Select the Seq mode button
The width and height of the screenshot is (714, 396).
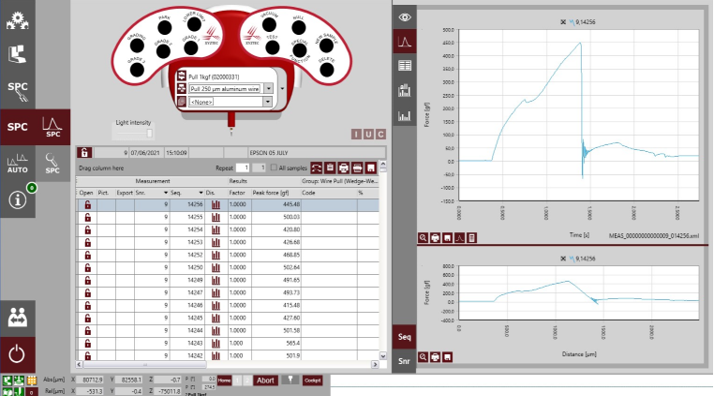404,337
